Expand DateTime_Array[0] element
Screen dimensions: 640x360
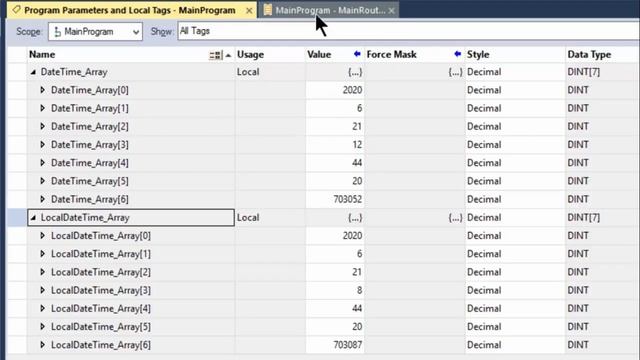[42, 90]
